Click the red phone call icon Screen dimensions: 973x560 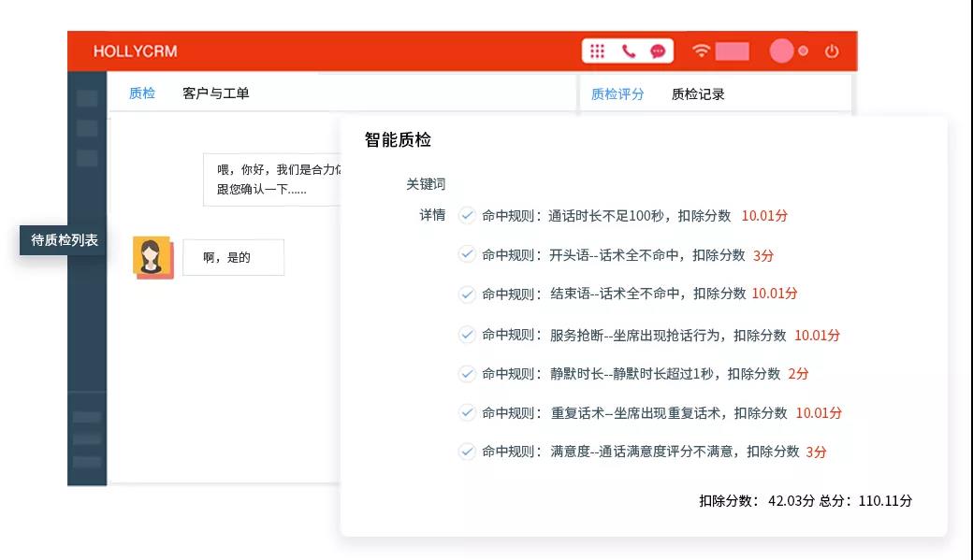(628, 50)
